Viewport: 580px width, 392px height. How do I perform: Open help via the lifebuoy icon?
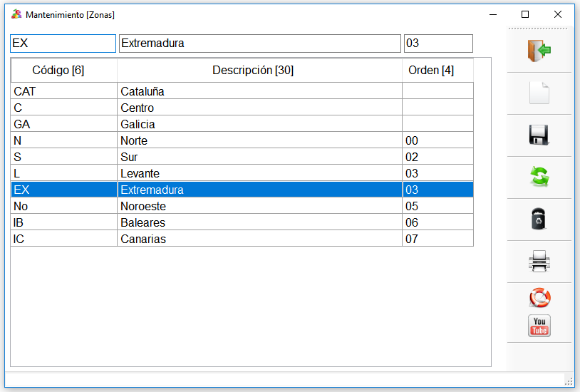point(539,298)
